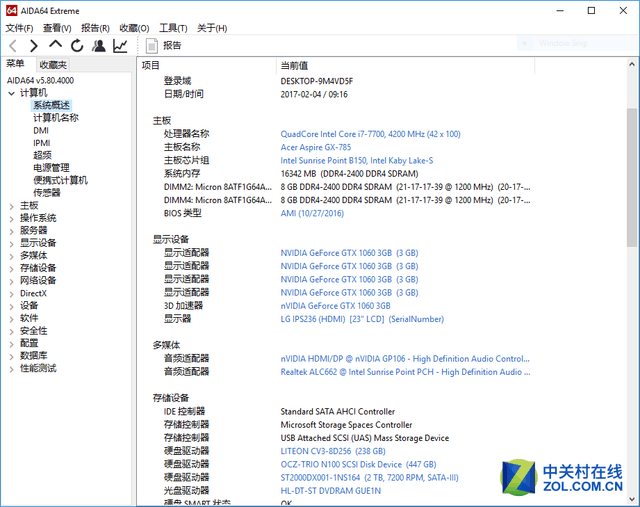The image size is (640, 507).
Task: Select the DESKTOP-9M4VD5F value
Action: 317,81
